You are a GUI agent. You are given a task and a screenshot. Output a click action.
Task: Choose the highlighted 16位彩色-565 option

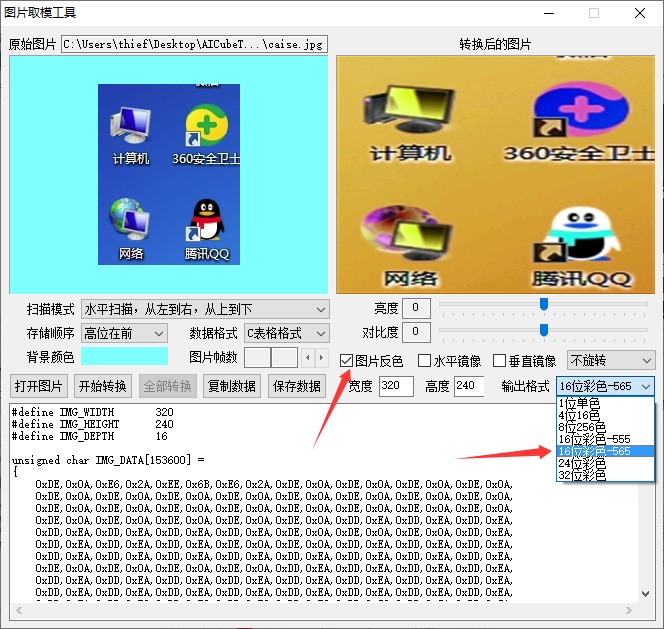pos(606,451)
